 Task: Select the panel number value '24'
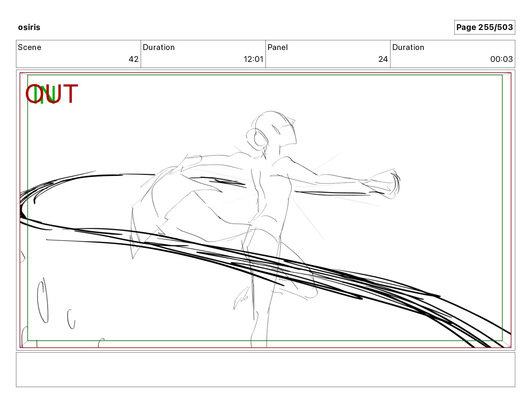coord(383,59)
